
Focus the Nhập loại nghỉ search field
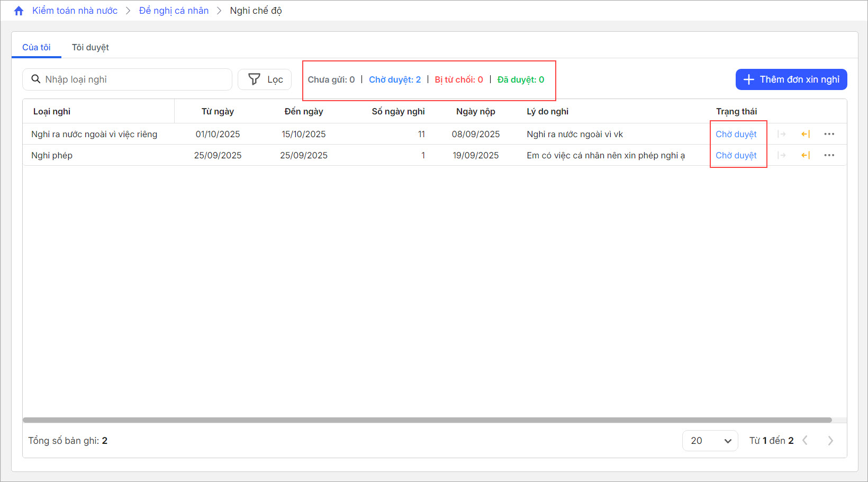[x=132, y=79]
